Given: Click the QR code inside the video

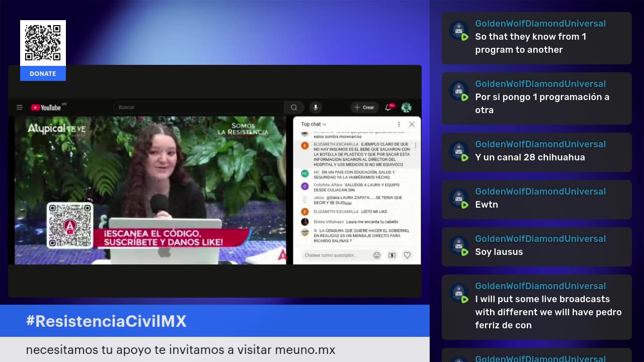Looking at the screenshot, I should (x=70, y=226).
